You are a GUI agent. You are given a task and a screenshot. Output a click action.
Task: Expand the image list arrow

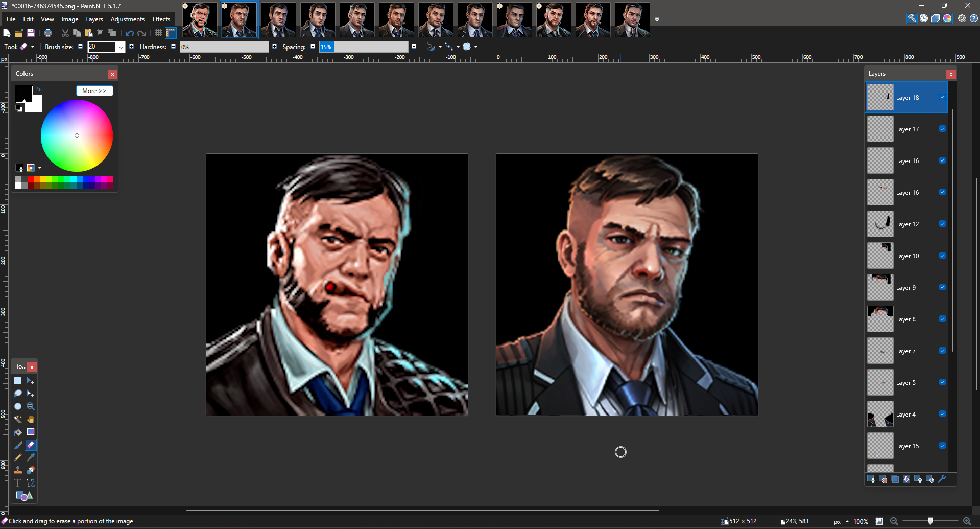[657, 19]
